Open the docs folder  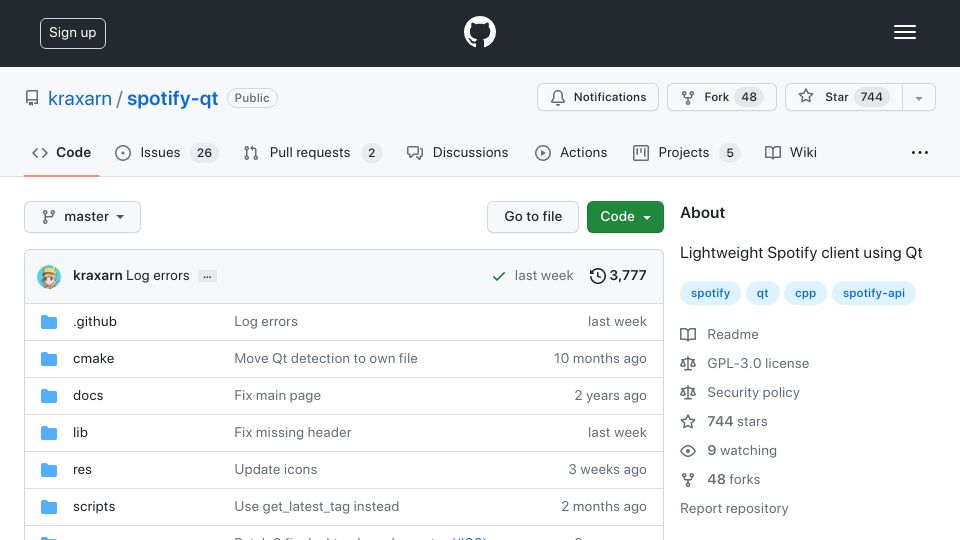click(88, 396)
